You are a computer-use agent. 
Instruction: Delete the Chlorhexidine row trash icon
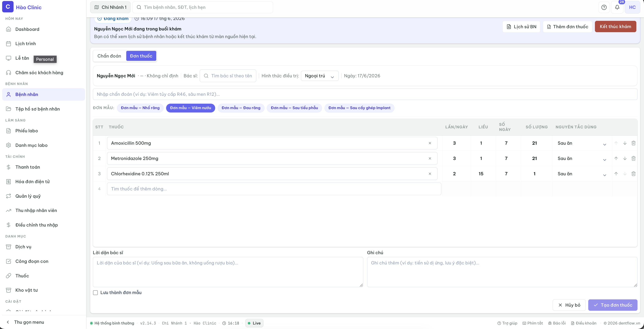634,174
